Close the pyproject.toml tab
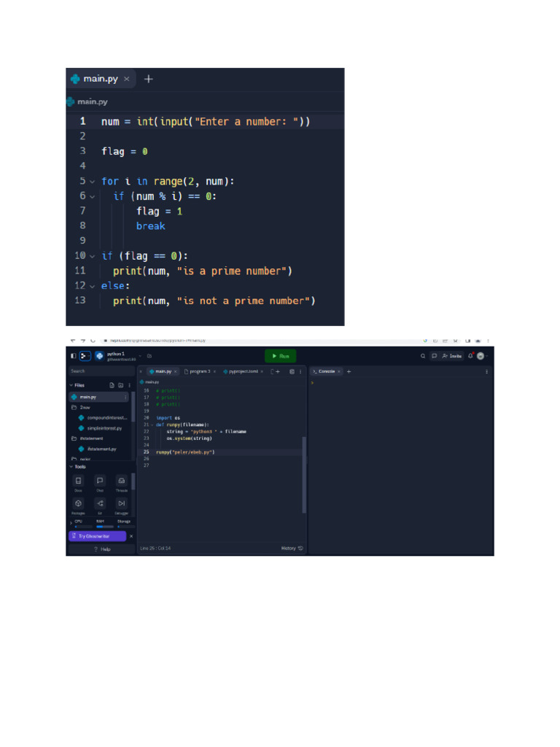Viewport: 560px width, 747px height. click(x=262, y=371)
